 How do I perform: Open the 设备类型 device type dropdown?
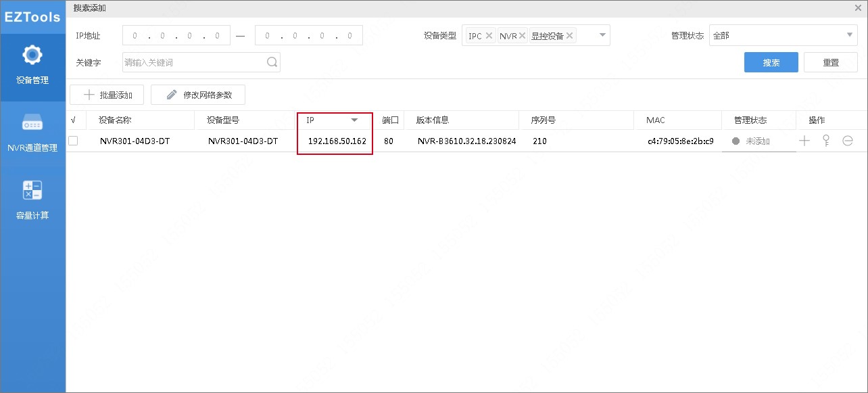pyautogui.click(x=602, y=35)
